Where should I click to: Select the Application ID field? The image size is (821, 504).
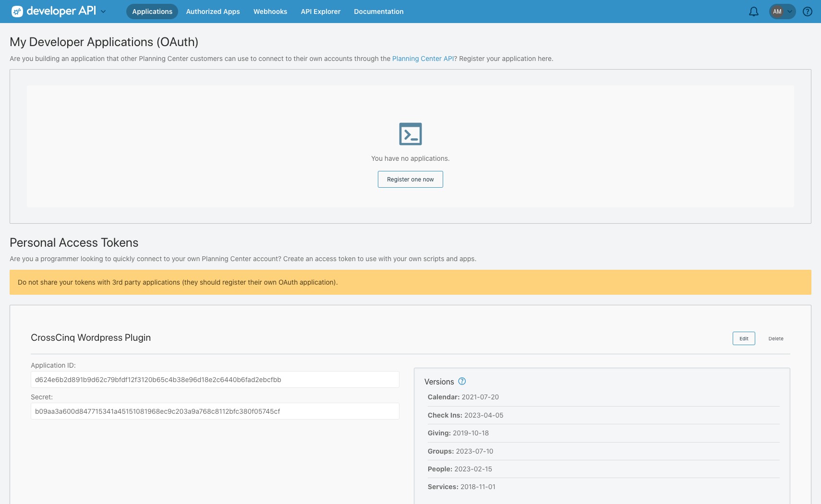point(215,379)
